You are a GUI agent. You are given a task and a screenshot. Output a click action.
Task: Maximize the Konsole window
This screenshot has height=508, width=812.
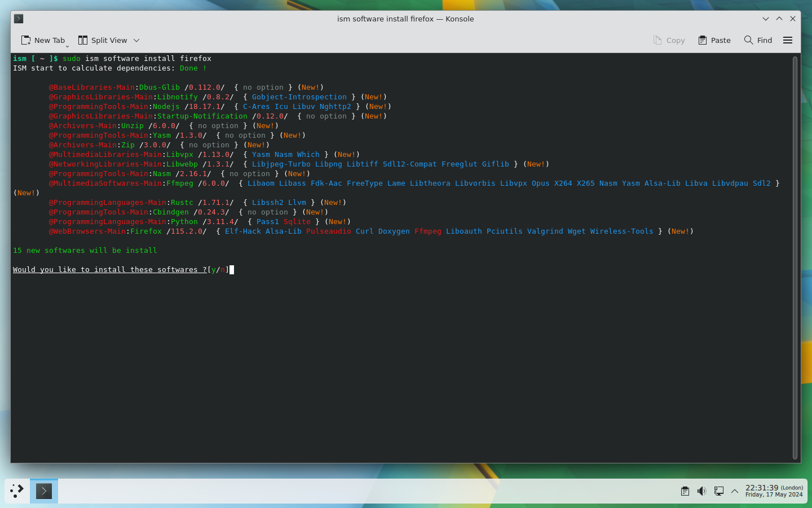point(779,19)
